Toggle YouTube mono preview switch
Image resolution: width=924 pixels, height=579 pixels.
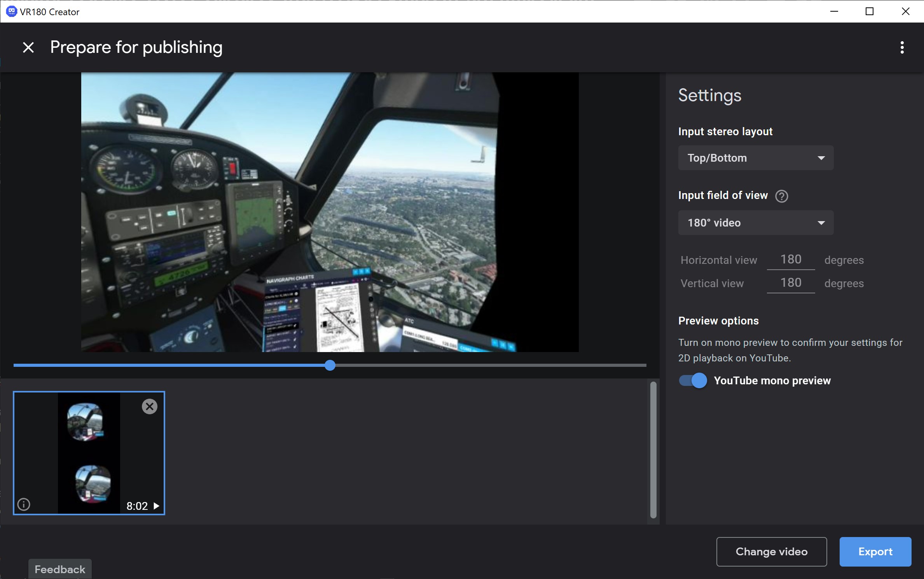(693, 380)
